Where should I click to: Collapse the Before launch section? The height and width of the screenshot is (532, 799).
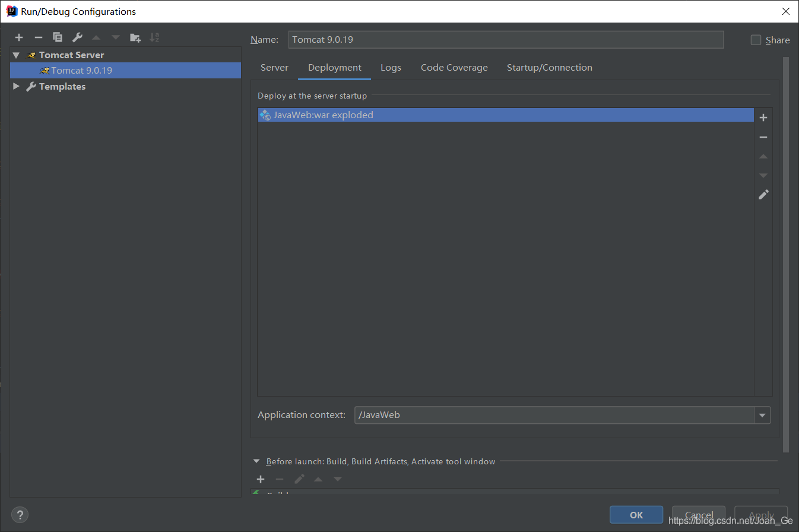pyautogui.click(x=256, y=461)
